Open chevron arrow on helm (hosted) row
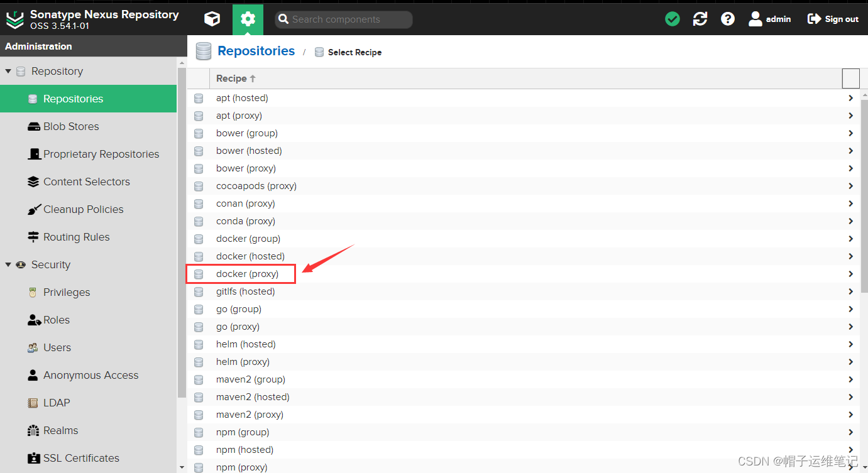 click(x=850, y=344)
